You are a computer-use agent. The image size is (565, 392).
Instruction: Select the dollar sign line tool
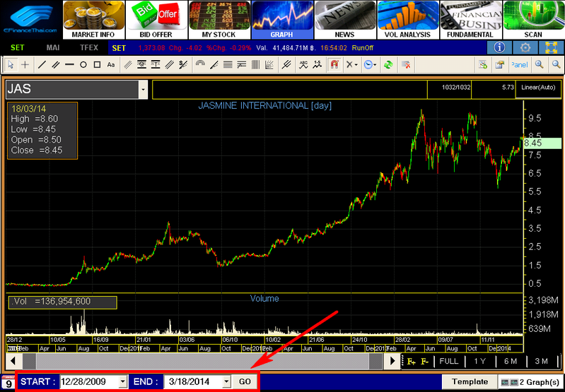183,65
